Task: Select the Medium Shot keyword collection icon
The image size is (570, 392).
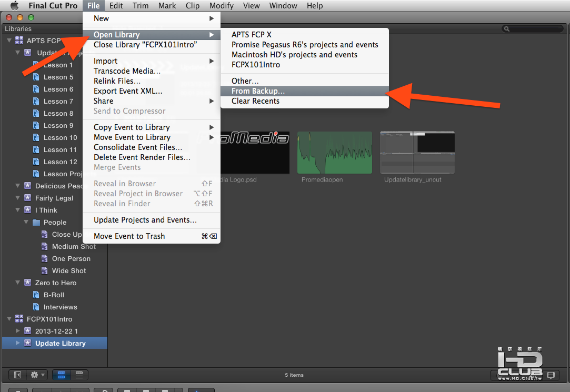Action: click(44, 246)
